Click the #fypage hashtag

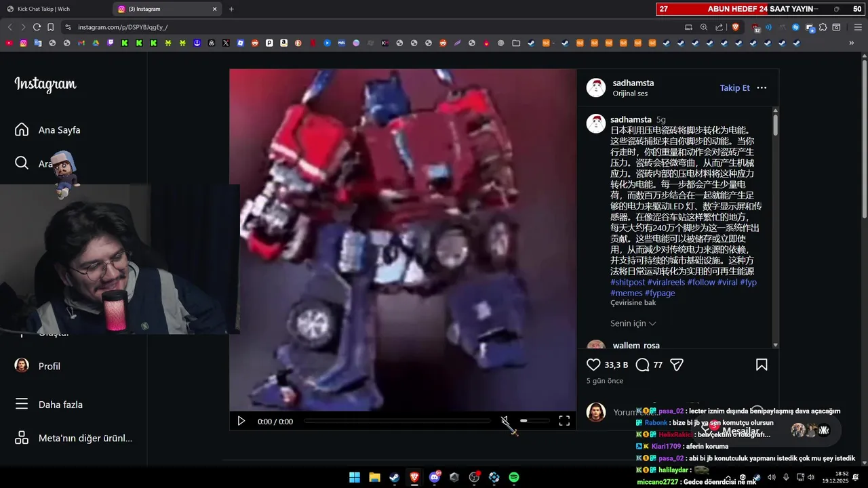tap(660, 293)
